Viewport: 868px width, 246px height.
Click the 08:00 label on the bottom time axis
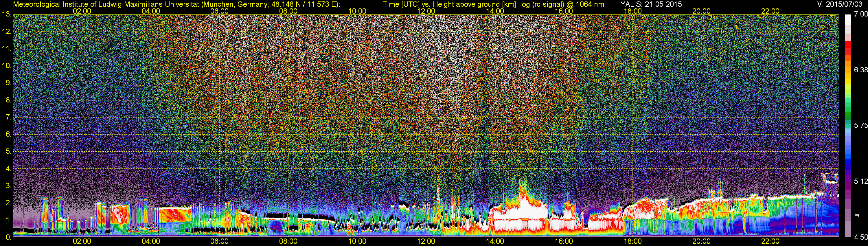[288, 241]
